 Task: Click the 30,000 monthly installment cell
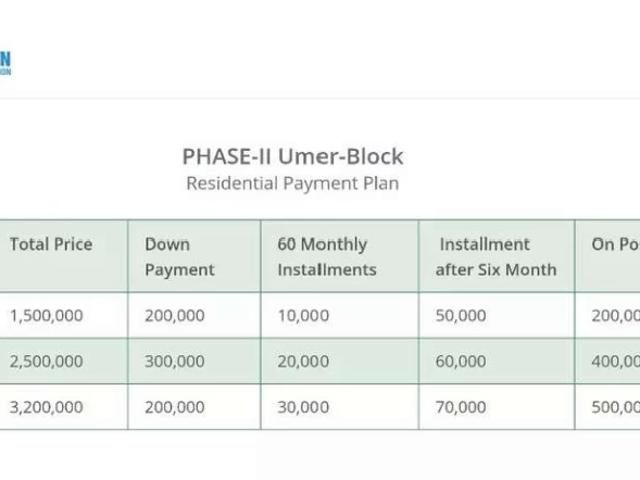(x=303, y=407)
